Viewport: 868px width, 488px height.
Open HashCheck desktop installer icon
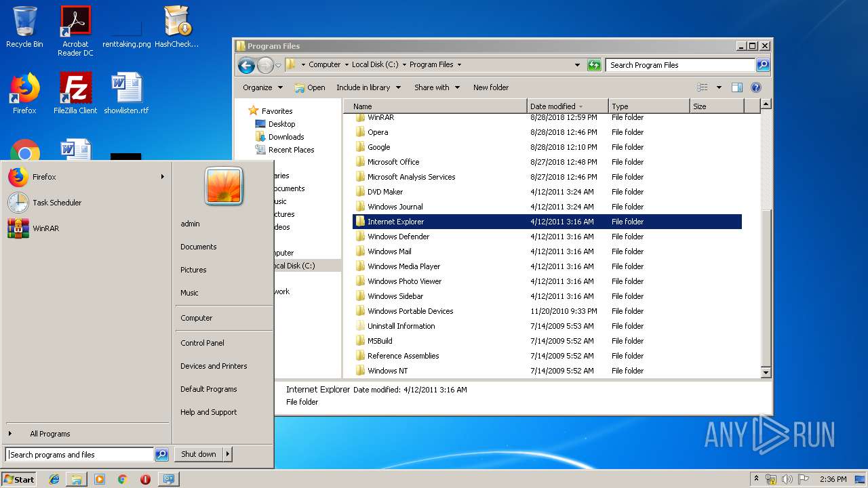click(x=177, y=27)
